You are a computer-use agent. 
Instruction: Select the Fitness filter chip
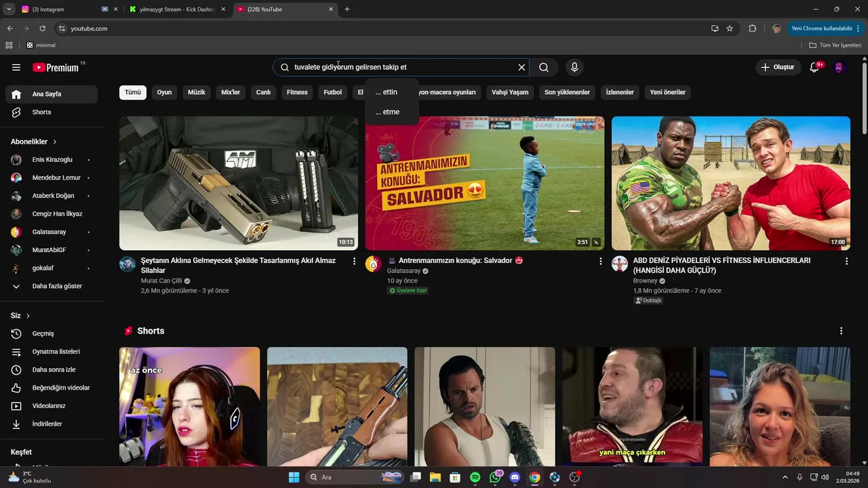[x=297, y=92]
